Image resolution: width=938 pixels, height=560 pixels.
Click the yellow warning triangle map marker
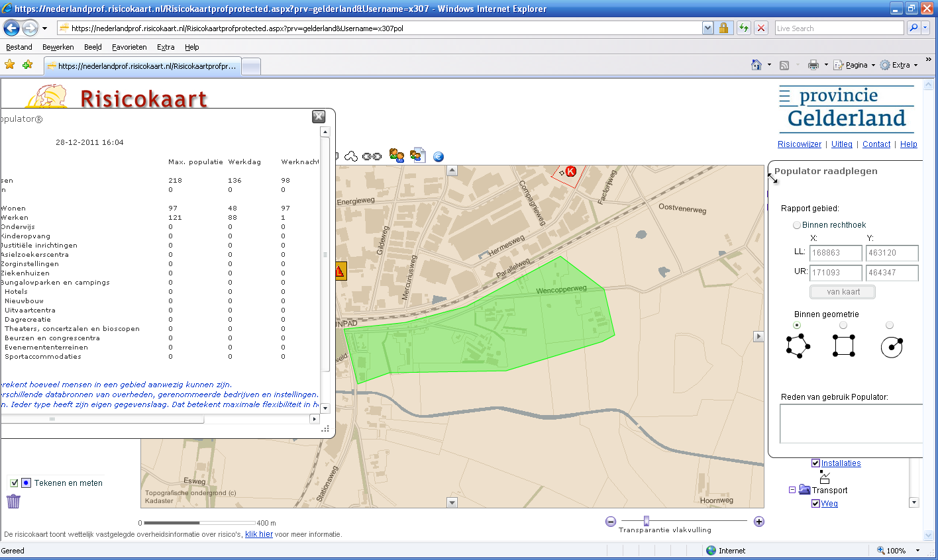(x=340, y=271)
